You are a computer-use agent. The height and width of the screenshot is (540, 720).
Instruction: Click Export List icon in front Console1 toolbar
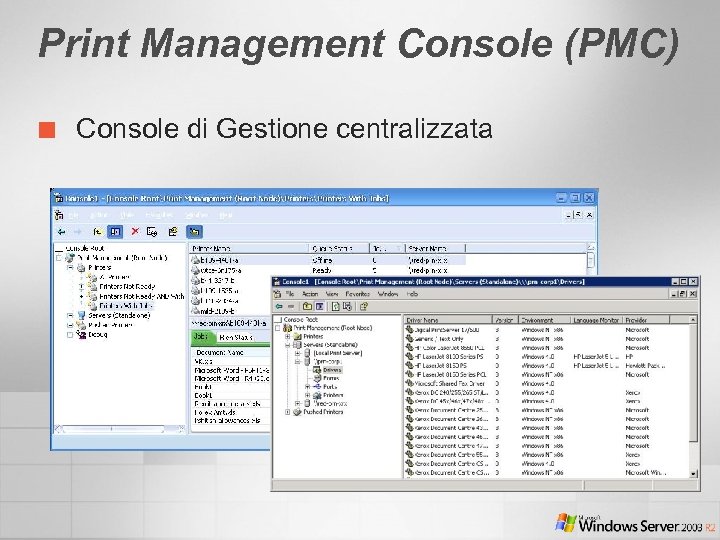348,306
